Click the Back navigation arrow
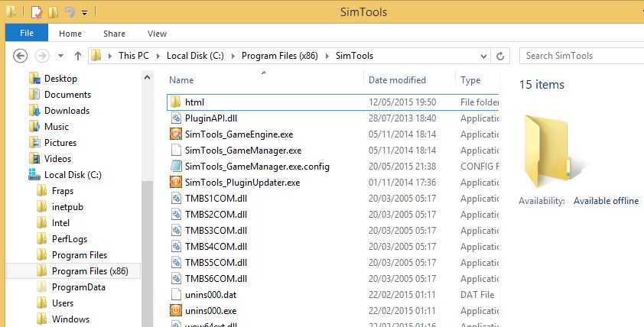Screen dimensions: 644x327 (20, 56)
